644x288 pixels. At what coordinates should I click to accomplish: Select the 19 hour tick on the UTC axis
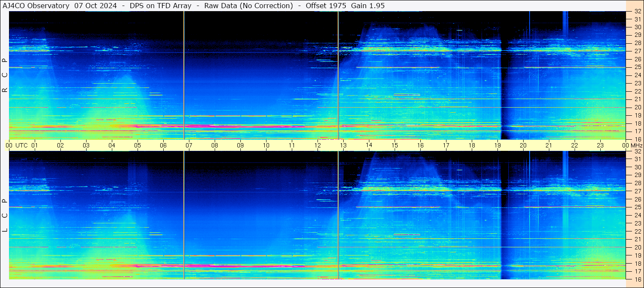tap(497, 145)
